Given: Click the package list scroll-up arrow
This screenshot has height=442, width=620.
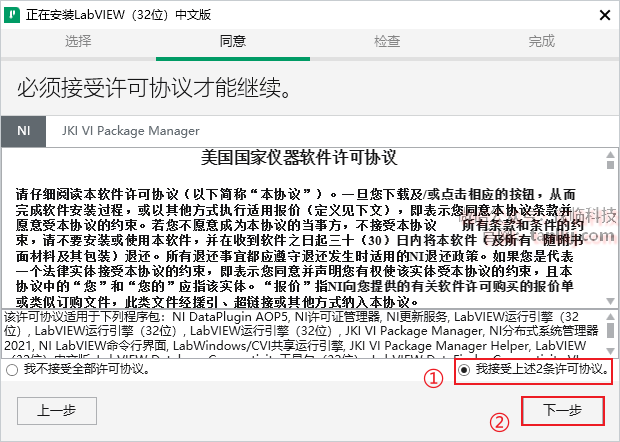Looking at the screenshot, I should coord(611,316).
